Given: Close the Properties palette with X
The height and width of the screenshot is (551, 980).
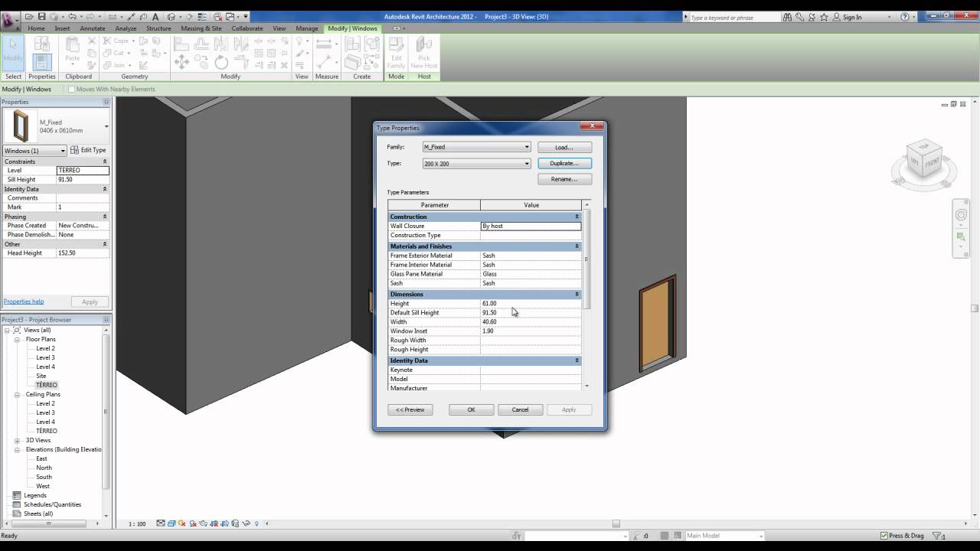Looking at the screenshot, I should tap(106, 102).
